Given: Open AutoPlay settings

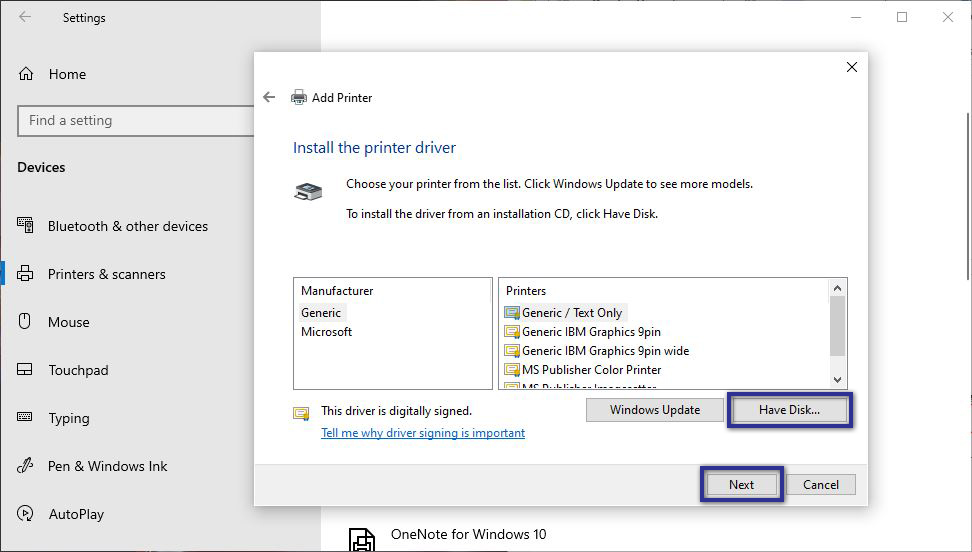Looking at the screenshot, I should (x=76, y=514).
